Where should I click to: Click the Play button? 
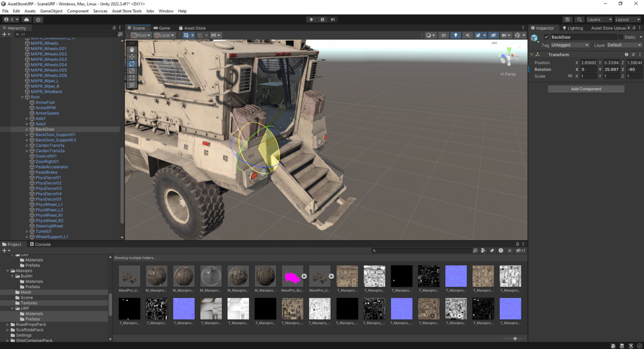tap(311, 19)
